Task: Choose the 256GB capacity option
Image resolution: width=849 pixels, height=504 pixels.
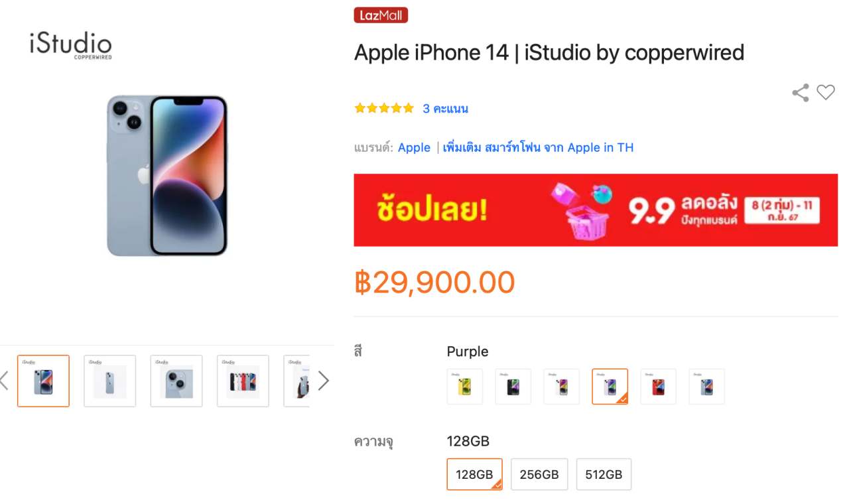Action: [539, 474]
